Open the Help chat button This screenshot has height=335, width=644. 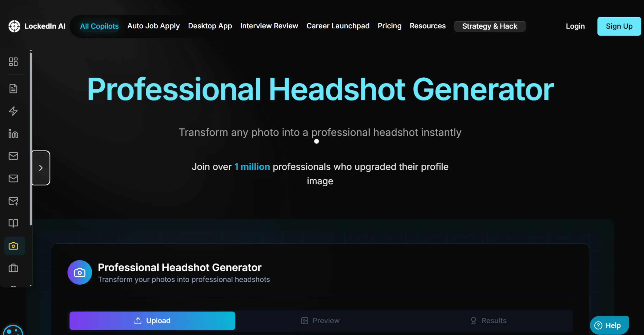(609, 325)
